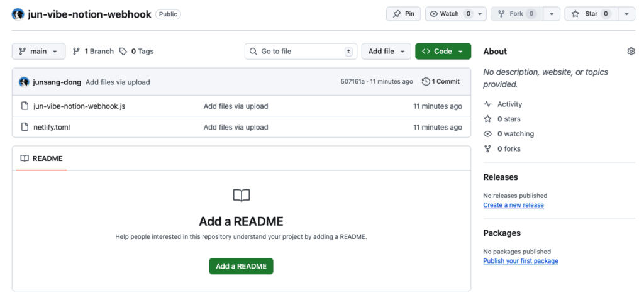The width and height of the screenshot is (644, 300).
Task: Click 11 minutes ago in the jun-vibe-notion-webhook.js row
Action: (438, 106)
